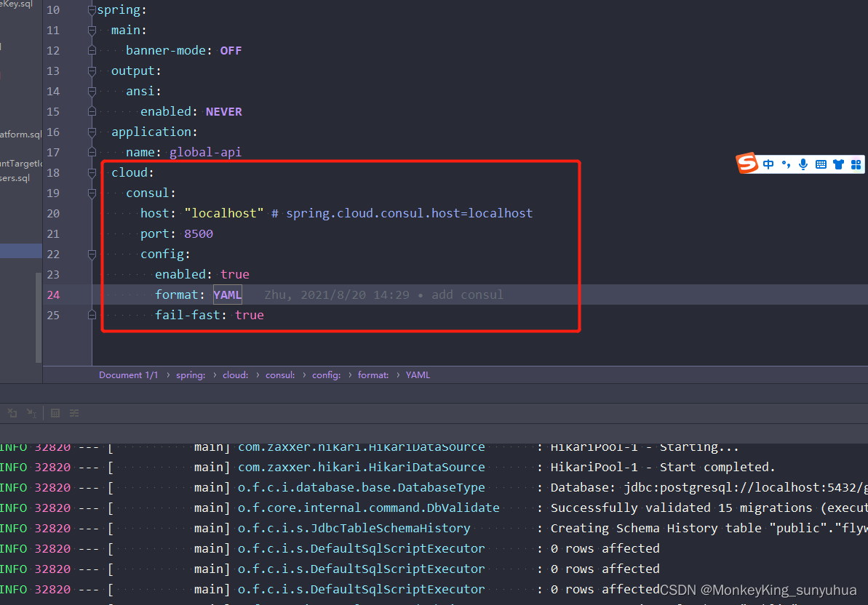Start voice input with microphone icon
Viewport: 868px width, 605px height.
pos(803,164)
